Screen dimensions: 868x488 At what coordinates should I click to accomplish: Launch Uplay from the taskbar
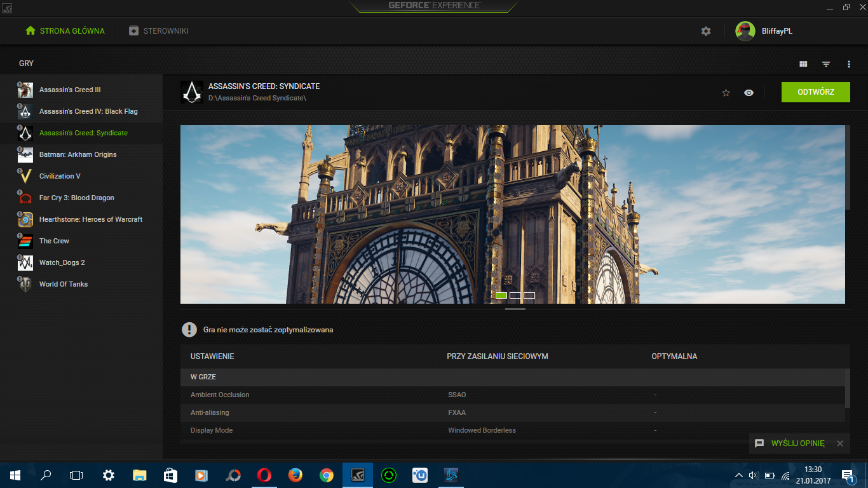[419, 475]
